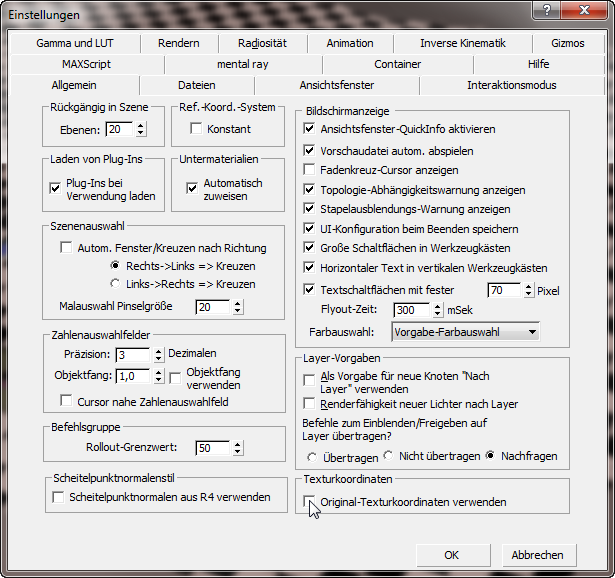Open the Ansichtsfenster tab
The width and height of the screenshot is (615, 578).
click(337, 85)
